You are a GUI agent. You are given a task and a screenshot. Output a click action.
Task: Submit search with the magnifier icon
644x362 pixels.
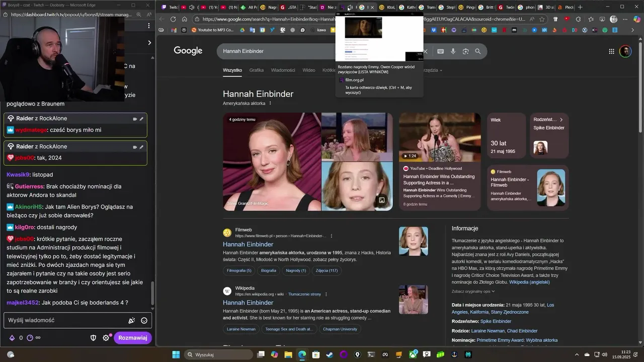pyautogui.click(x=478, y=51)
